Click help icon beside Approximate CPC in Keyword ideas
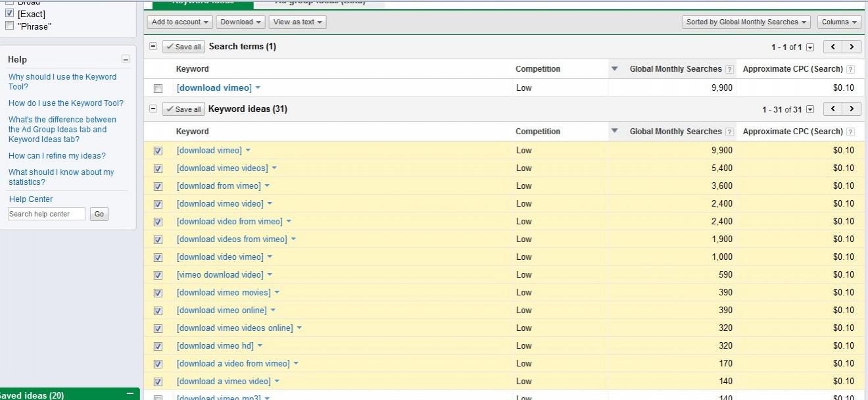This screenshot has width=868, height=400. pyautogui.click(x=850, y=132)
